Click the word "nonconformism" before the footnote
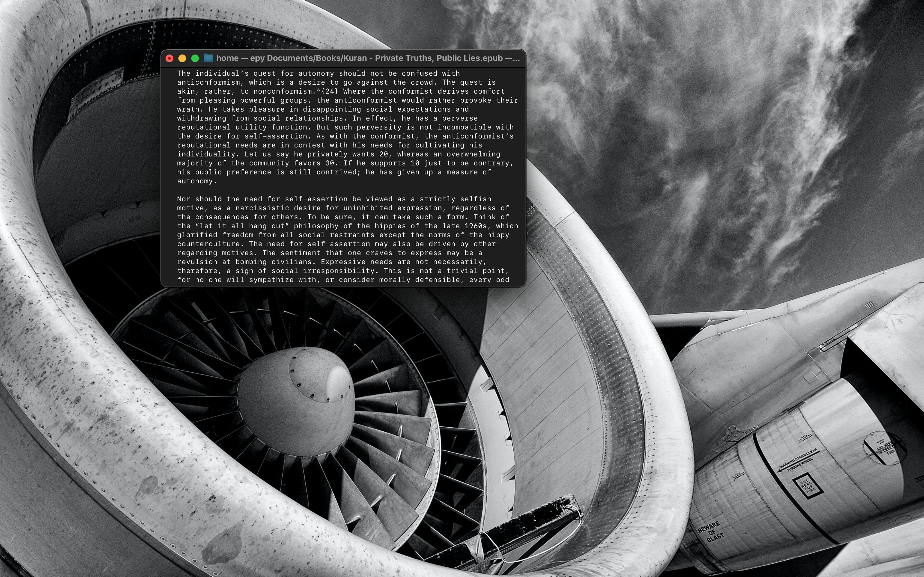Screen dimensions: 924x577 pos(283,91)
